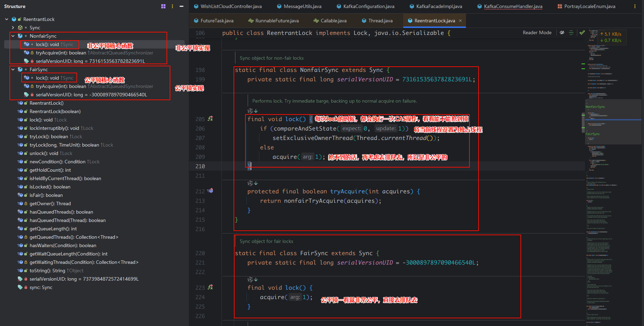Select ReentrantLock(boolean) constructor in Structure
The width and height of the screenshot is (644, 326).
(55, 111)
